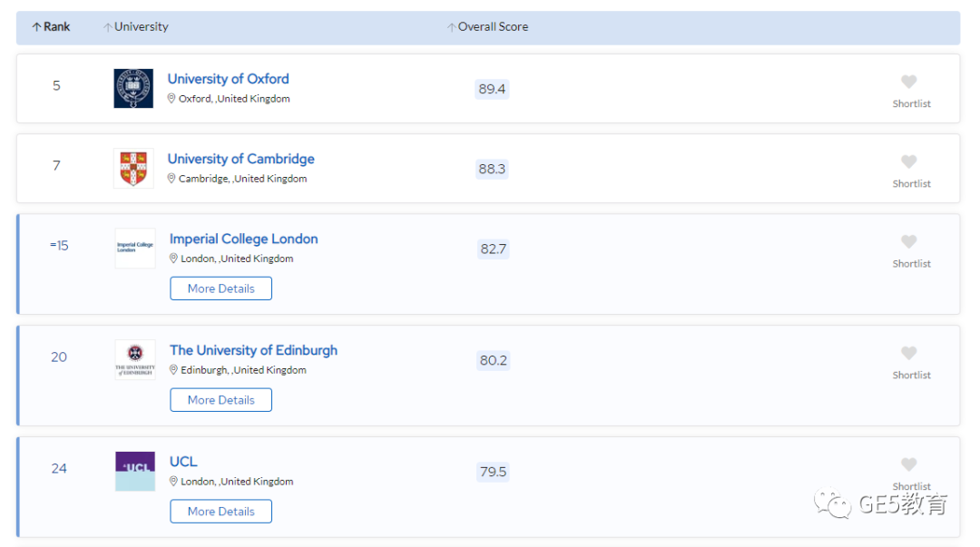This screenshot has width=980, height=547.
Task: Click the location pin beside Edinburgh, United Kingdom
Action: (x=173, y=369)
